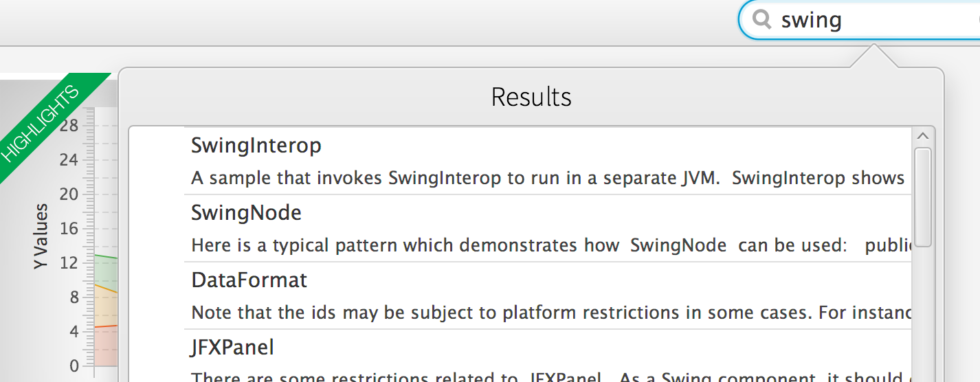Click the red area series in chart
Viewport: 980px width, 382px height.
click(x=107, y=346)
